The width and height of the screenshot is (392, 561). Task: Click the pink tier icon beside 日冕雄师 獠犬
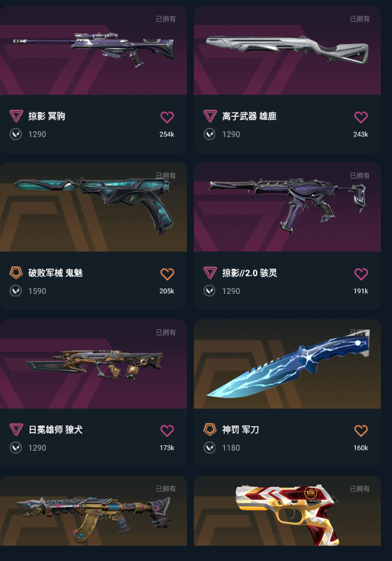point(16,429)
